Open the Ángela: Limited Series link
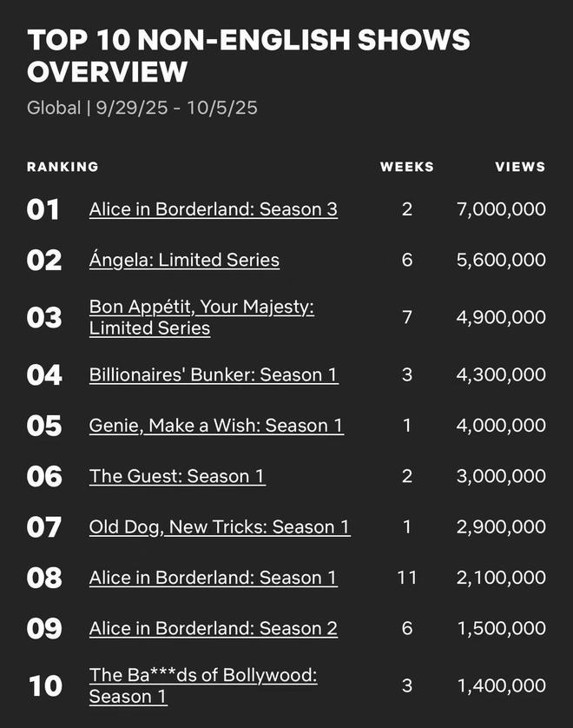This screenshot has height=728, width=573. (184, 260)
